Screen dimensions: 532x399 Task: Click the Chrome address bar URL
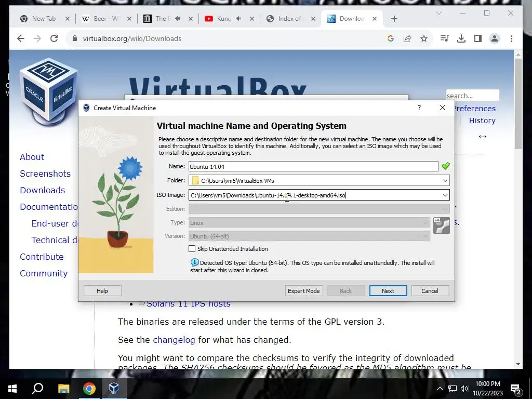(132, 38)
